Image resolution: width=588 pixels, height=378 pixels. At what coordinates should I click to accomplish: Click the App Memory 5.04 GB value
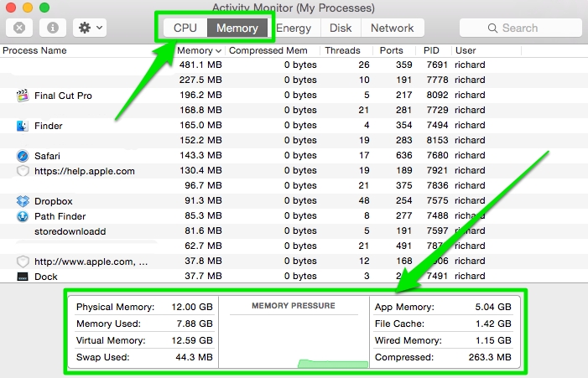click(493, 307)
